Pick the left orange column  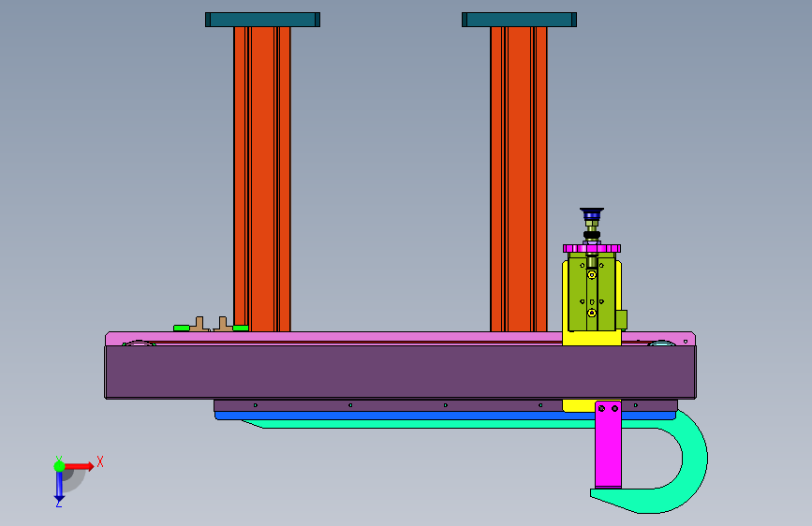tap(262, 179)
